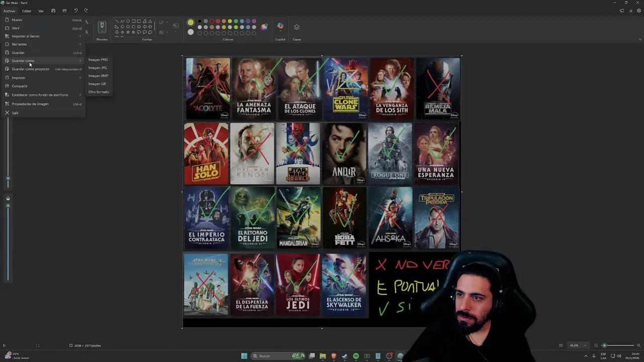Screen dimensions: 644x362
Task: Open File Explorer from the taskbar
Action: tap(323, 356)
